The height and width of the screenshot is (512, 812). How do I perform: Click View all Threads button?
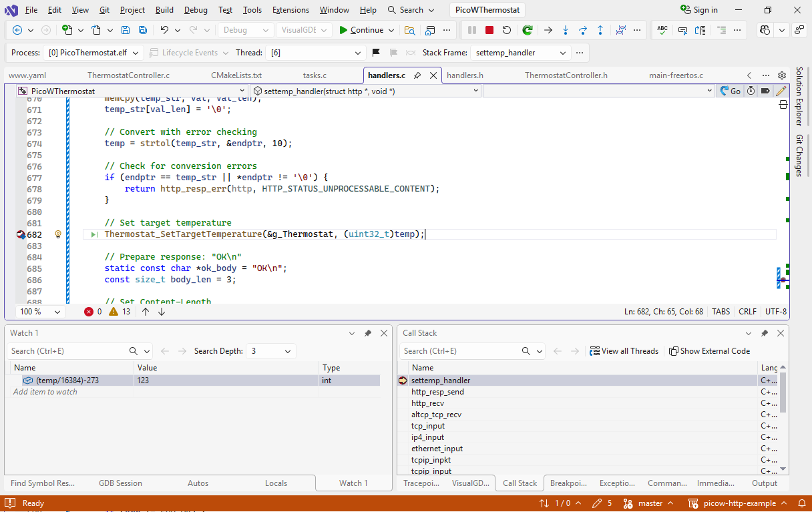tap(624, 351)
